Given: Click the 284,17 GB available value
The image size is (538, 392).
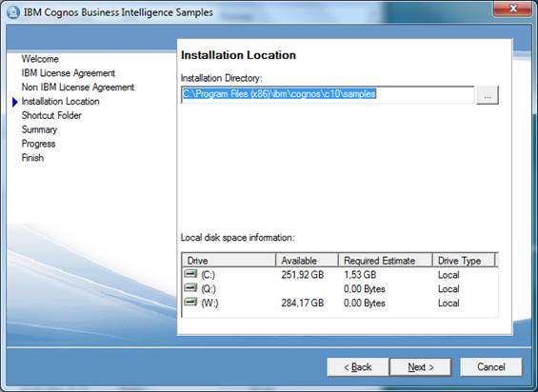Looking at the screenshot, I should tap(302, 303).
